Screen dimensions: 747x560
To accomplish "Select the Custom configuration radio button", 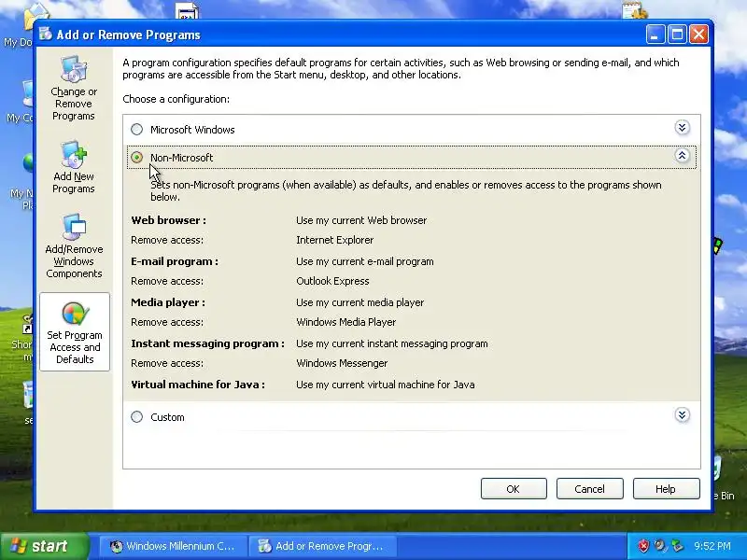I will [x=136, y=417].
